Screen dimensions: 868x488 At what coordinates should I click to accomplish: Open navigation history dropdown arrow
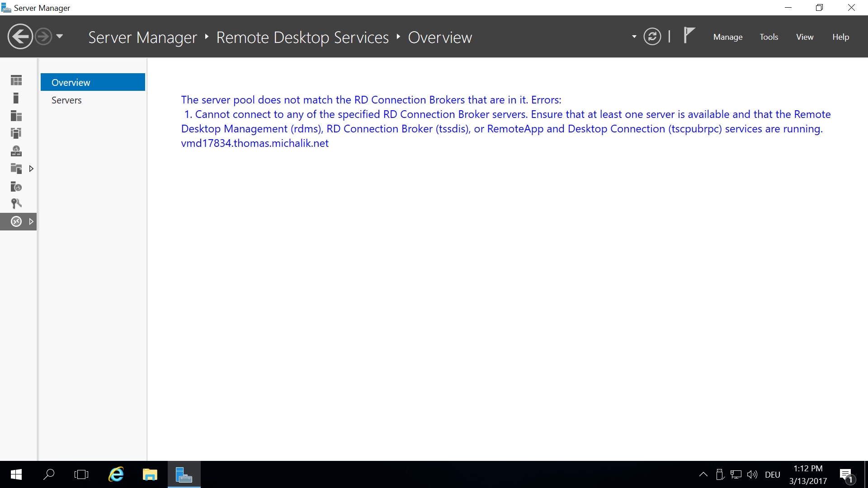tap(60, 37)
